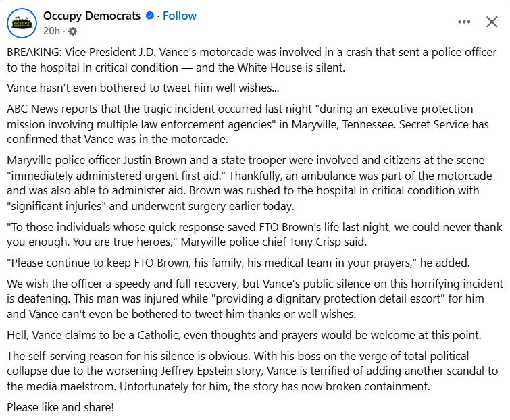Click the gear icon beside 20h
Viewport: 510px width, 420px height.
[73, 31]
